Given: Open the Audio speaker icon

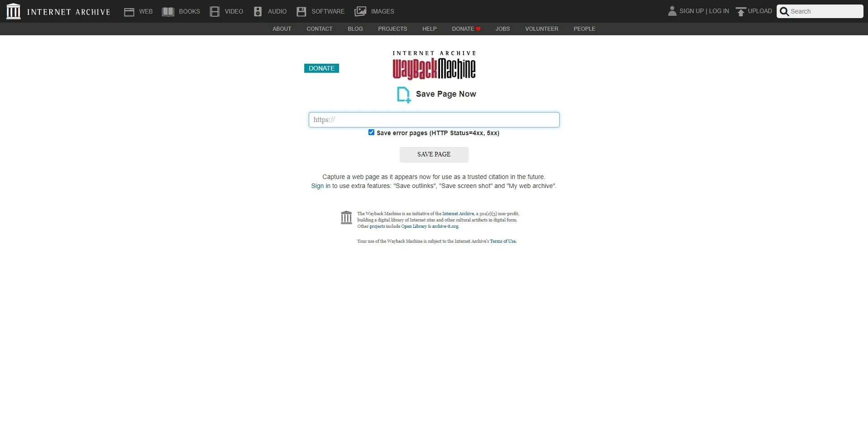Looking at the screenshot, I should [x=258, y=12].
